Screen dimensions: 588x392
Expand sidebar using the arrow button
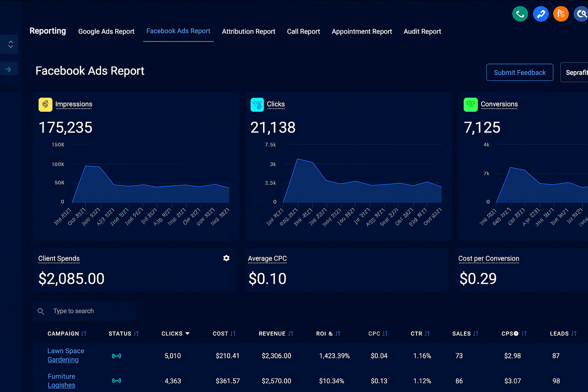pyautogui.click(x=8, y=69)
